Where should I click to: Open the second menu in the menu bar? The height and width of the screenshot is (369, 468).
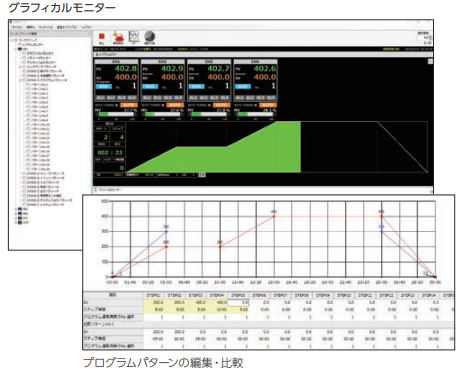pyautogui.click(x=31, y=27)
